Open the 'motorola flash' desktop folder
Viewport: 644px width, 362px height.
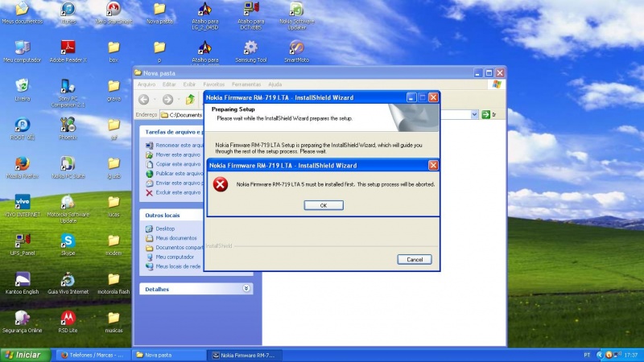114,283
